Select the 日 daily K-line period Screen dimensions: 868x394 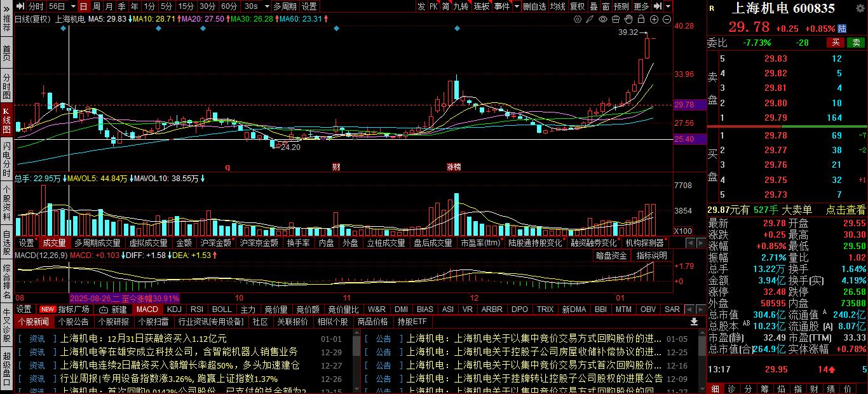coord(83,6)
